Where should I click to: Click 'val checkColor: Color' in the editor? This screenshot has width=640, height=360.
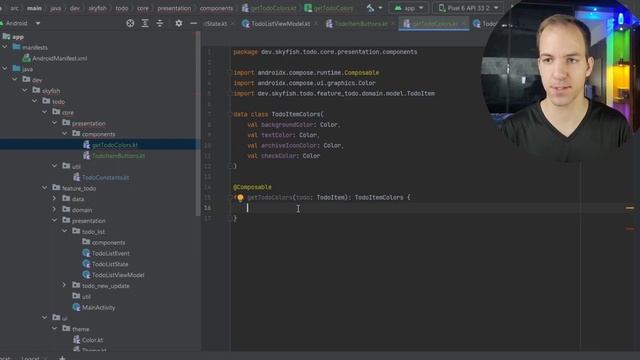(x=284, y=156)
